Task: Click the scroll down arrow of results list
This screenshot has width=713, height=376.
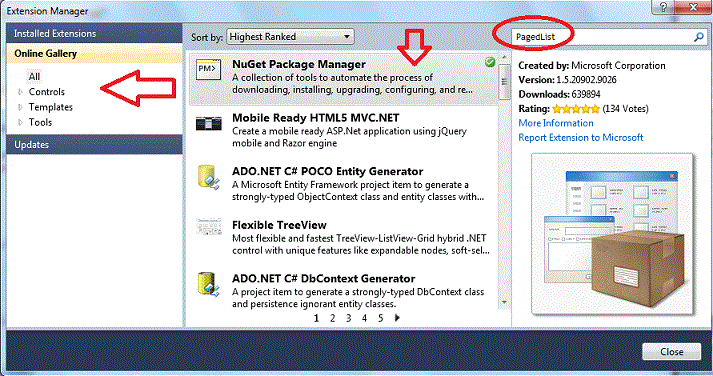Action: pyautogui.click(x=504, y=302)
